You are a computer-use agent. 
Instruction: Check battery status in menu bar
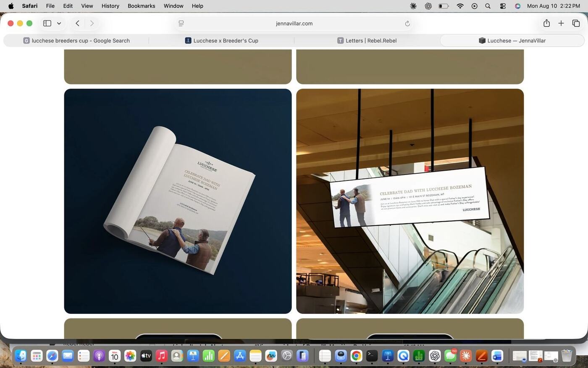point(444,6)
